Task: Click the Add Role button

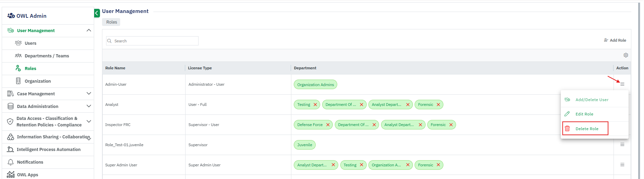Action: pyautogui.click(x=615, y=40)
